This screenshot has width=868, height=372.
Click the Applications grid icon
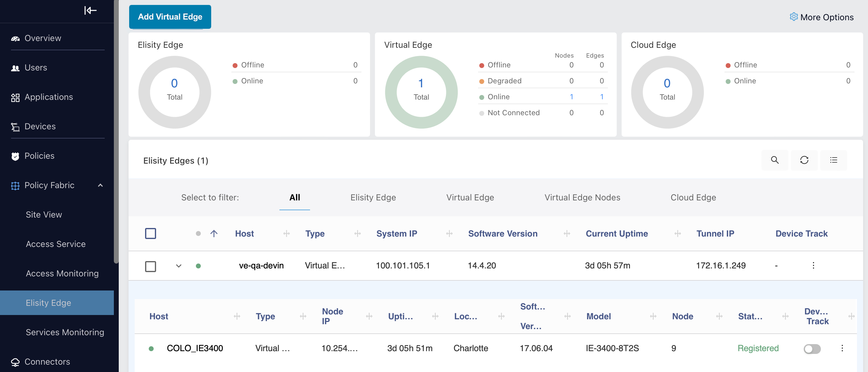tap(15, 97)
